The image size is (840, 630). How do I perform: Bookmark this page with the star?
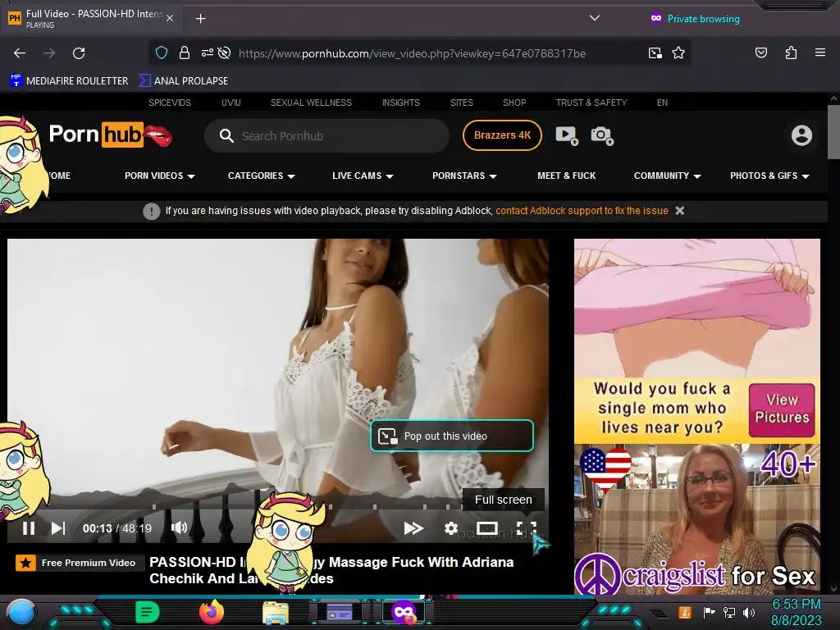point(678,53)
